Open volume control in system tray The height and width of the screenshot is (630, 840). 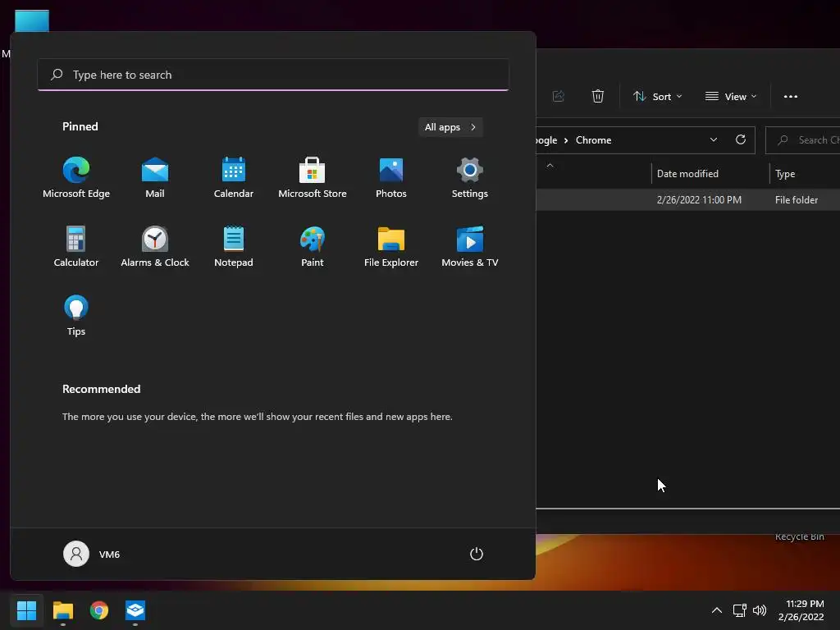760,610
